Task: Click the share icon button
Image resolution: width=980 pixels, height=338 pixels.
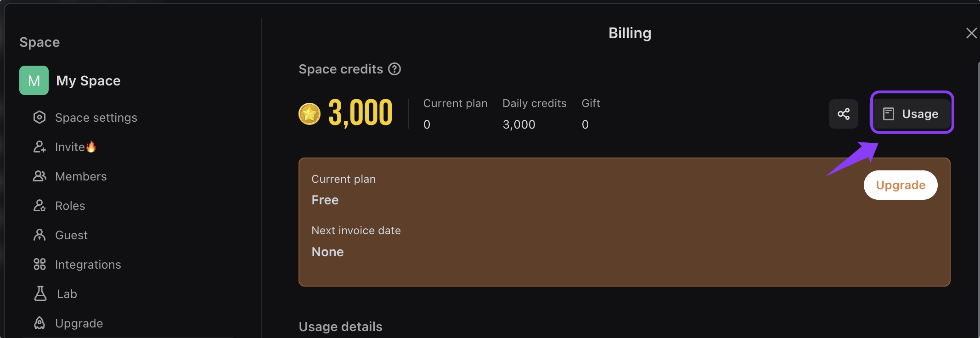Action: (843, 114)
